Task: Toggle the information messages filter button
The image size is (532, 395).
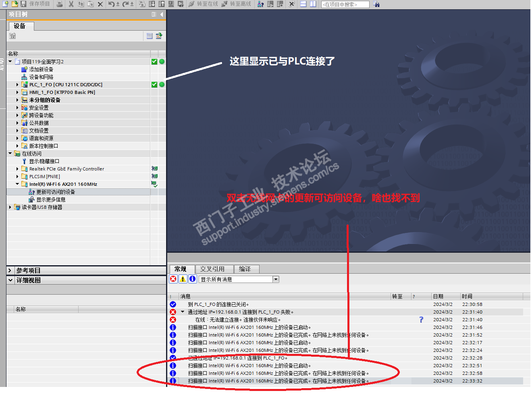Action: click(x=193, y=279)
